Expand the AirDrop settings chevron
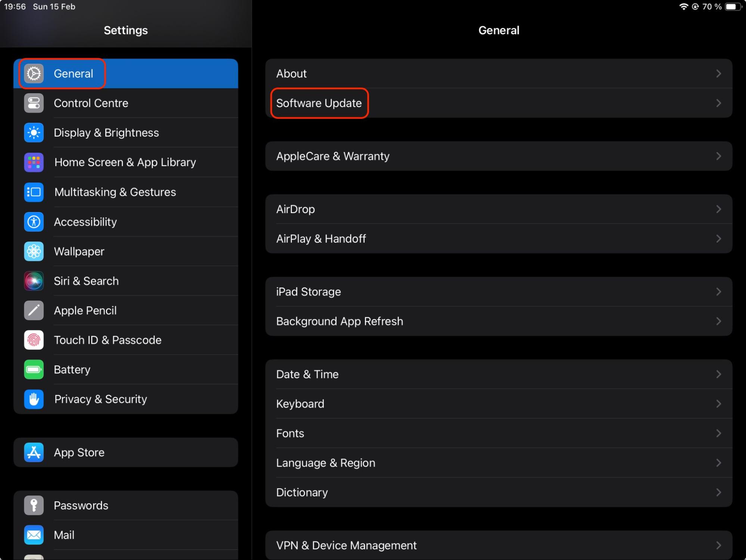This screenshot has height=560, width=746. (719, 209)
